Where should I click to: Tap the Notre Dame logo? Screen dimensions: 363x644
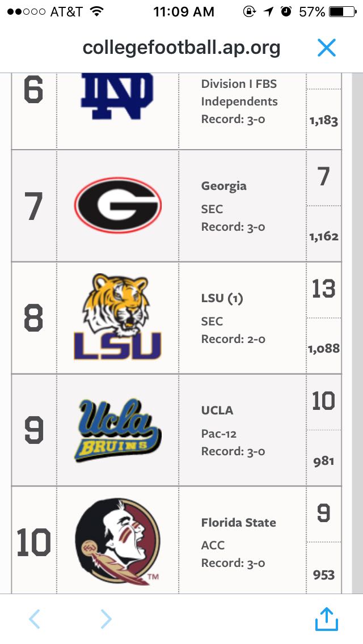[x=117, y=96]
